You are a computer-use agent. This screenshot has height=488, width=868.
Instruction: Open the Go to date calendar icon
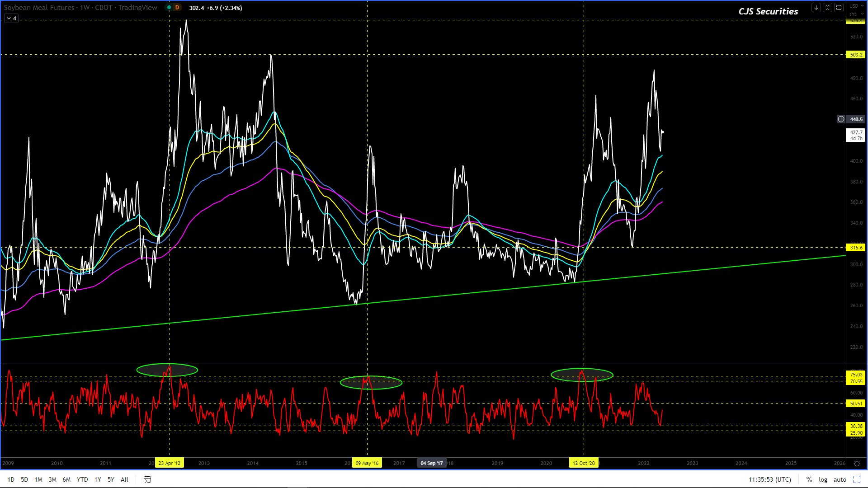click(x=147, y=479)
